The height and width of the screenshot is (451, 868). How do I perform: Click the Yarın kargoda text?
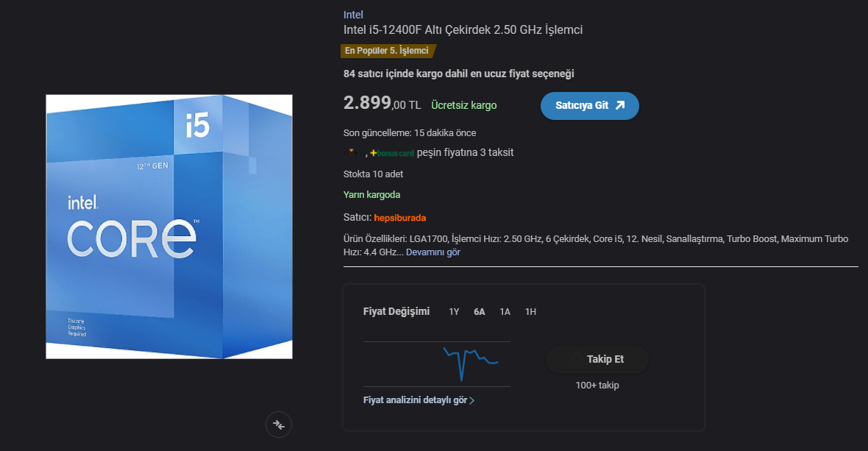[x=371, y=195]
